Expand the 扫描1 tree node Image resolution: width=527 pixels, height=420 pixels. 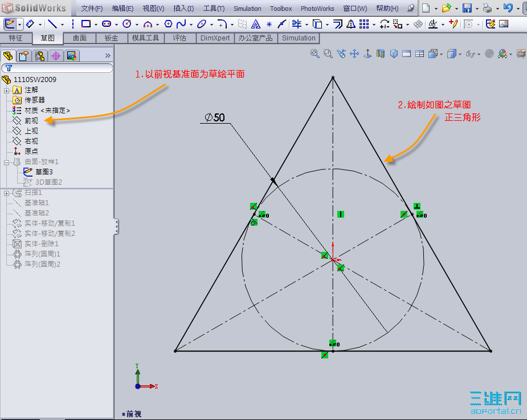[6, 193]
